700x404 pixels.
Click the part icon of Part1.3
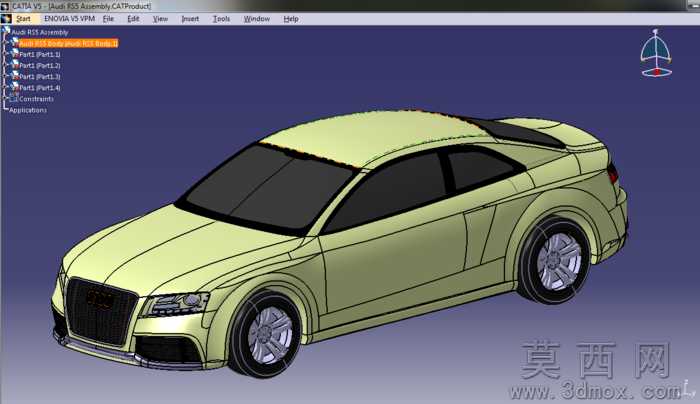pos(15,76)
